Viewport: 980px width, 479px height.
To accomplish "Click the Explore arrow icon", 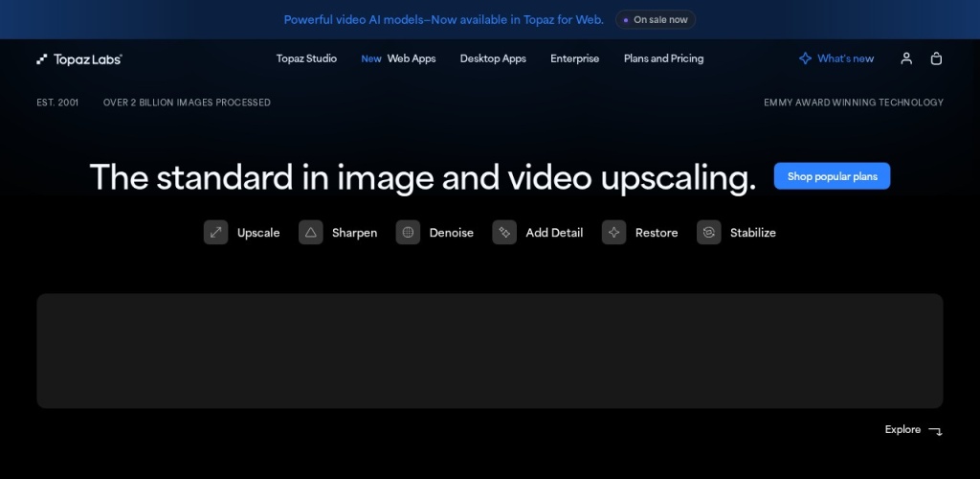I will [x=935, y=430].
